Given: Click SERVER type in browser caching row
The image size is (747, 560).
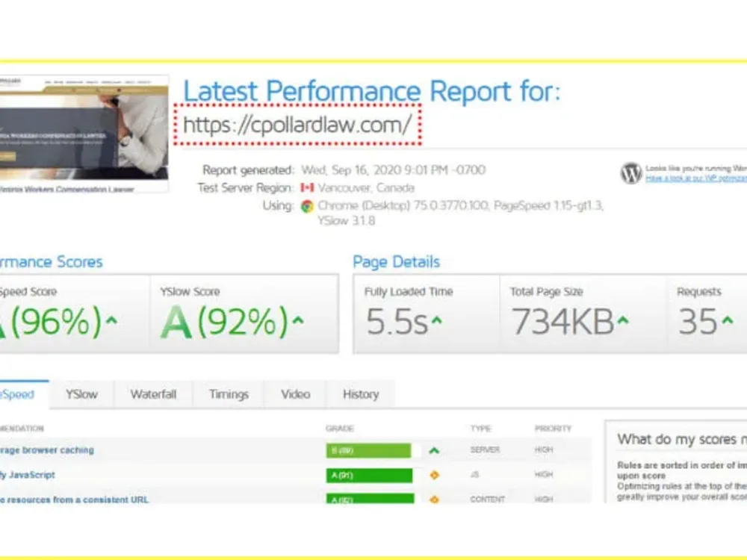Looking at the screenshot, I should [485, 449].
